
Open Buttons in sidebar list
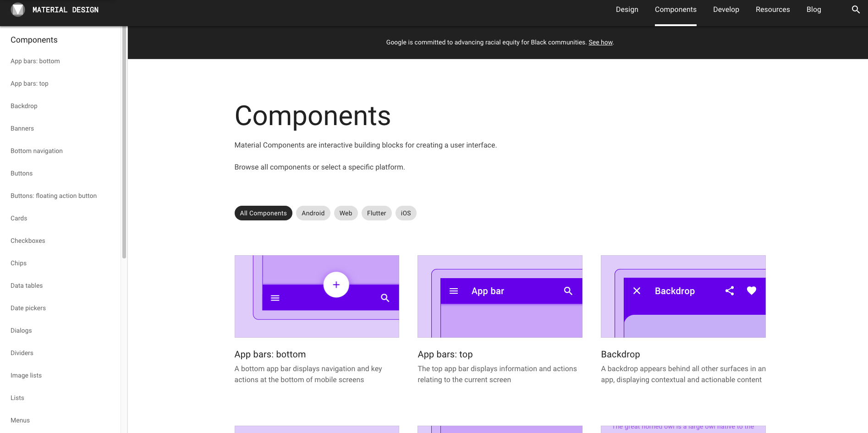[22, 173]
